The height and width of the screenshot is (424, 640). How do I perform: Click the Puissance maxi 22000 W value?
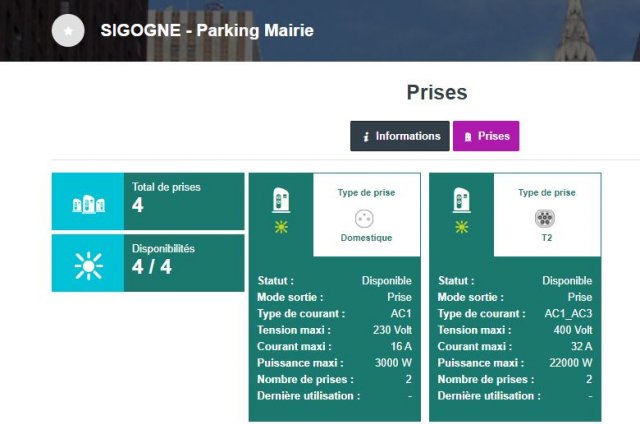click(x=571, y=363)
